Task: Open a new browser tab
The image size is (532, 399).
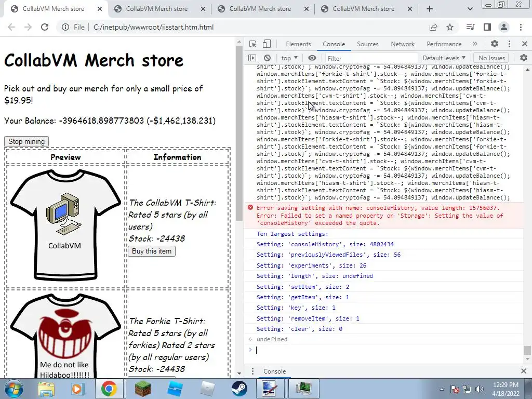Action: [430, 9]
